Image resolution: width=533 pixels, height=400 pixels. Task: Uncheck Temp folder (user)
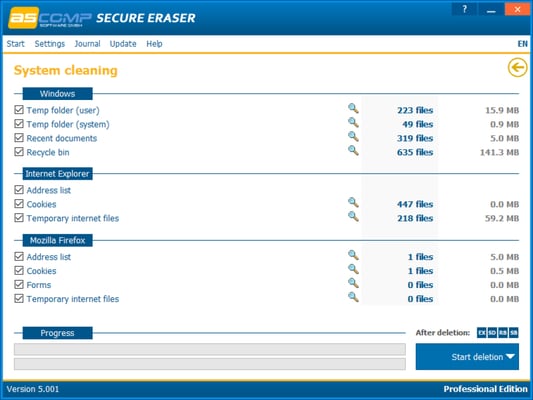click(x=19, y=109)
